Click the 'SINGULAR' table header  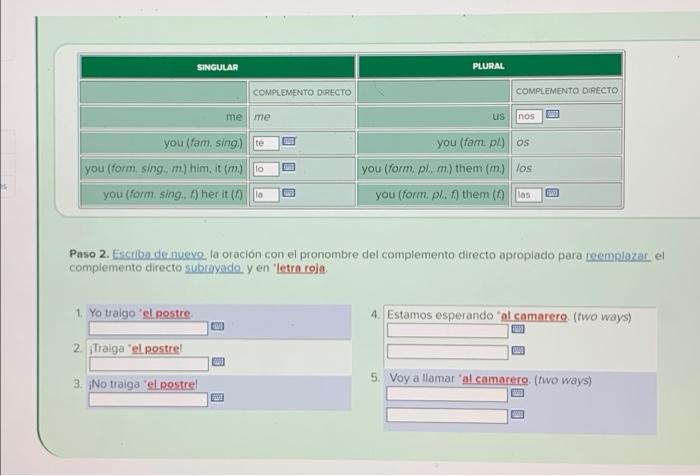[217, 67]
